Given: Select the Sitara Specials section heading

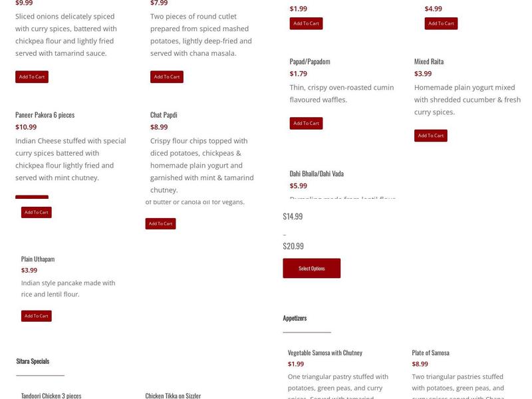Looking at the screenshot, I should [31, 361].
